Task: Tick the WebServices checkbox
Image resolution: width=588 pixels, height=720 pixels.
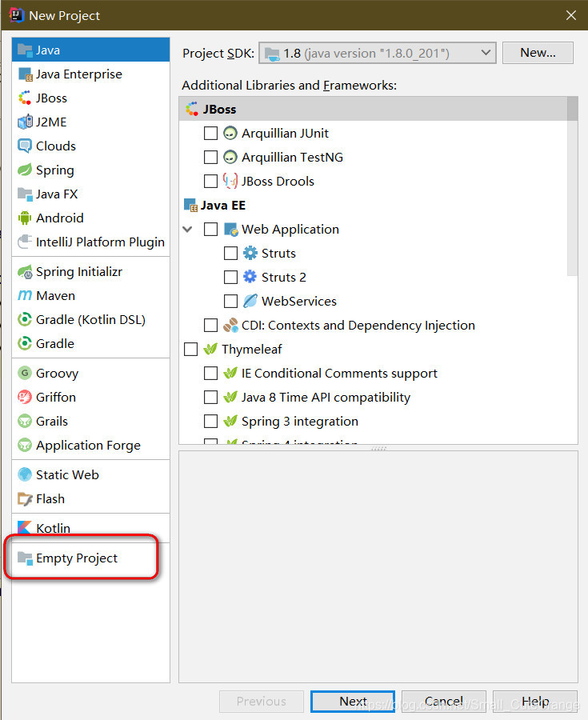Action: (x=230, y=302)
